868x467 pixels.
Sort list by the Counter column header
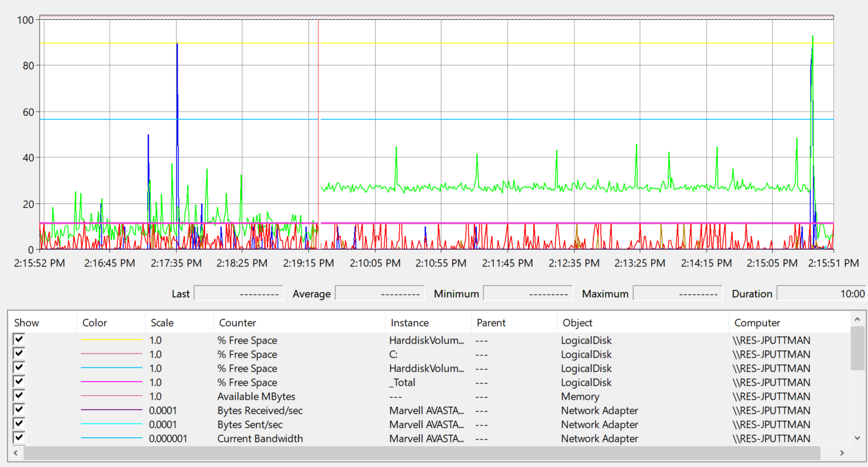237,323
